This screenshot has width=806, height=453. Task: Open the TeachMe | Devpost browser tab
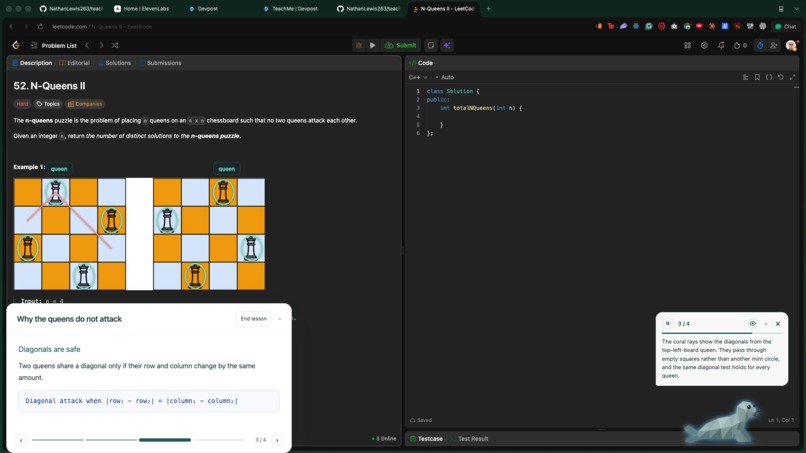tap(291, 9)
